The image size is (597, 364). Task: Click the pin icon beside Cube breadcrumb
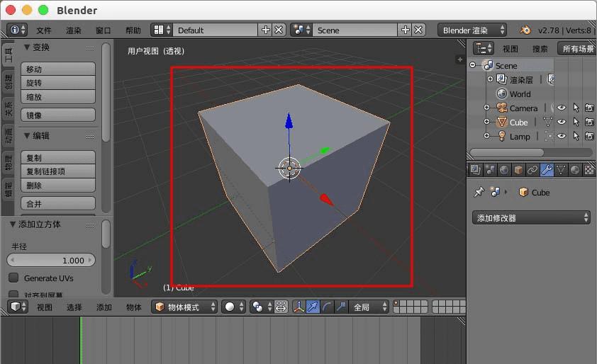(479, 192)
